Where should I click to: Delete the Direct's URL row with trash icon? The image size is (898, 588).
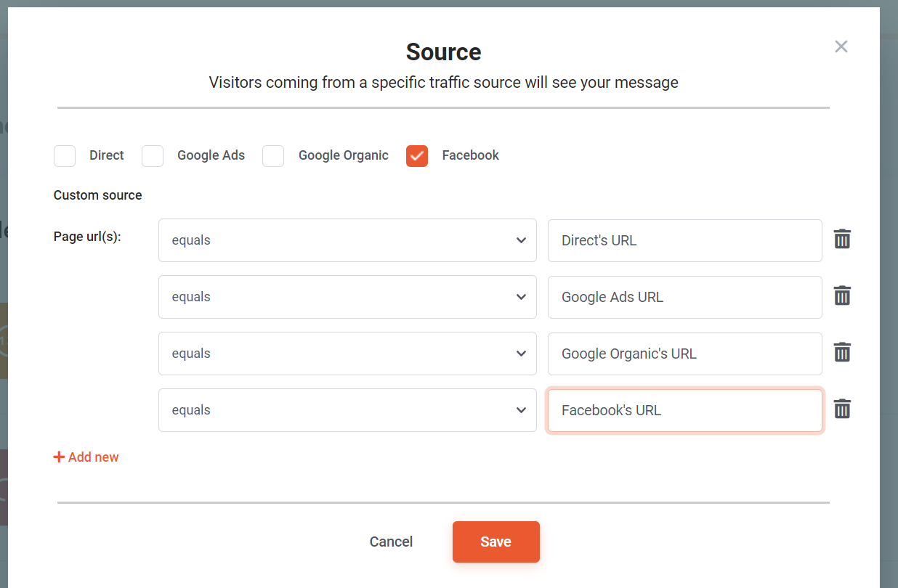842,240
